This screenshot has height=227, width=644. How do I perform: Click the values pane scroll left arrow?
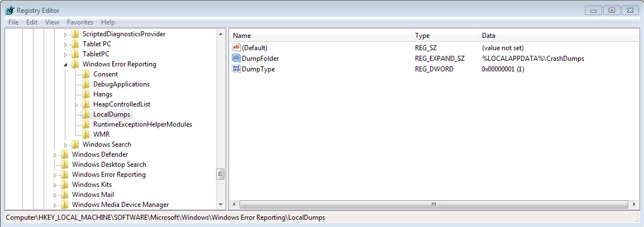234,204
